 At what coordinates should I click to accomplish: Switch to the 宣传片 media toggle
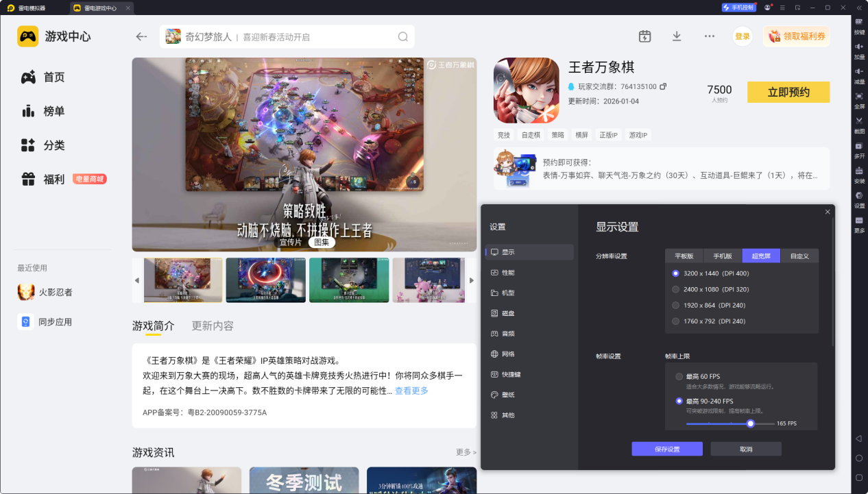coord(290,242)
